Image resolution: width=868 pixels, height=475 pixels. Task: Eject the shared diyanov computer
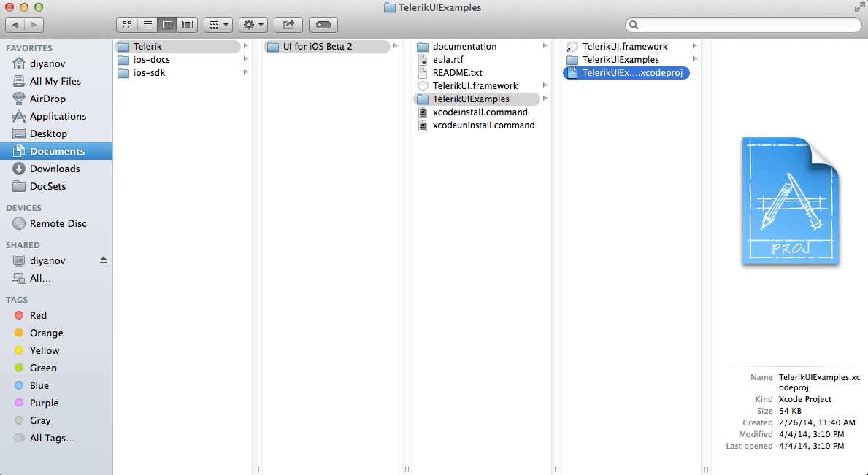[x=104, y=260]
